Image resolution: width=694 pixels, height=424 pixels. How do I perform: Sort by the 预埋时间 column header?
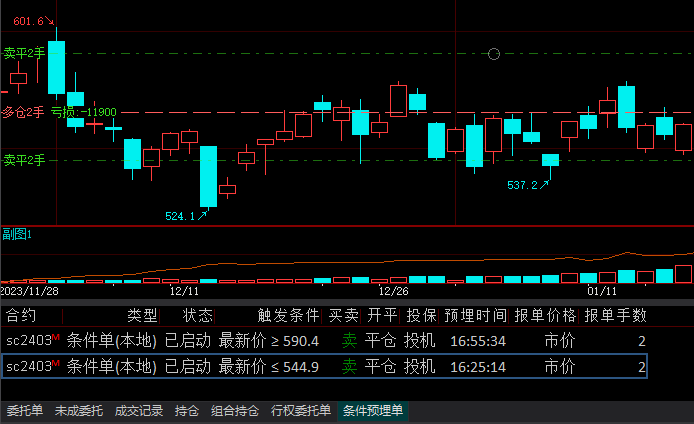coord(476,316)
